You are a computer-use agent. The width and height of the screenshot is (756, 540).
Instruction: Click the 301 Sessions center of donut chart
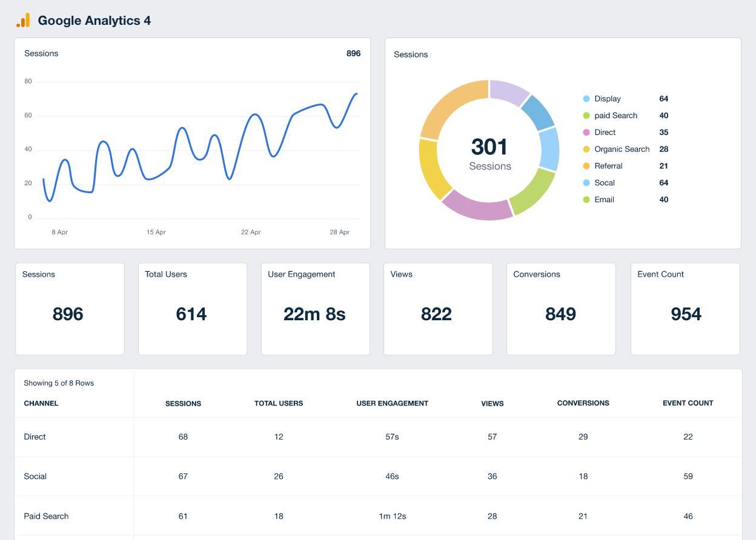point(489,151)
